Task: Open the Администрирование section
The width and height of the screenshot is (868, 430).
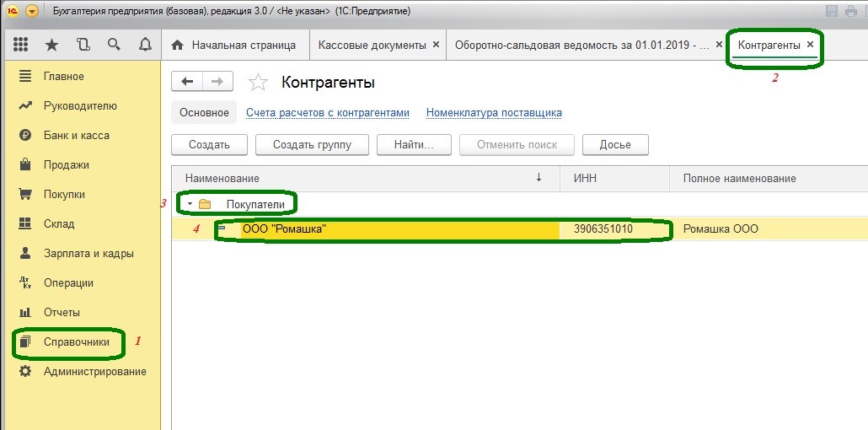Action: pyautogui.click(x=95, y=371)
